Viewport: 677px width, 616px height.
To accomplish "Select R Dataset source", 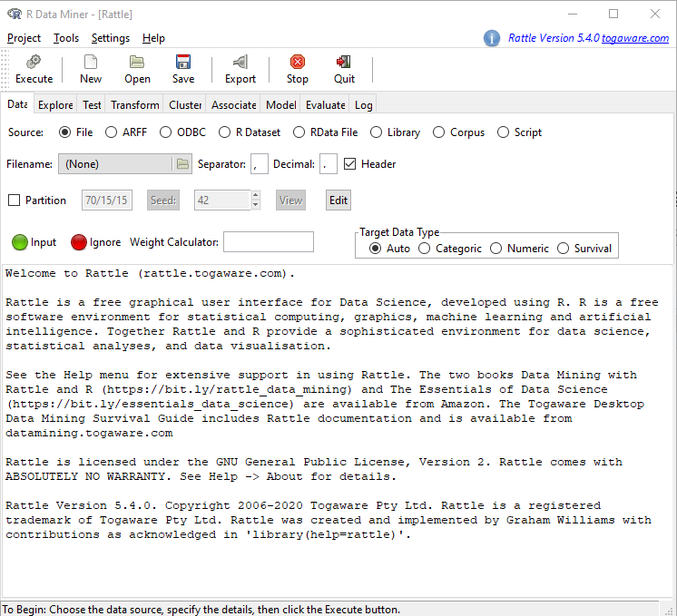I will [x=224, y=132].
